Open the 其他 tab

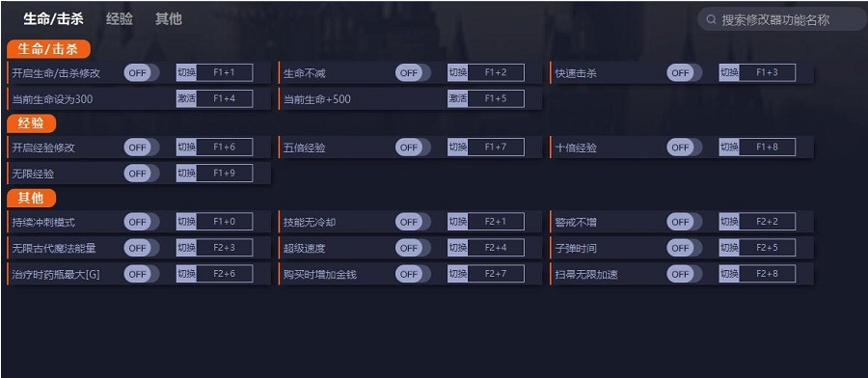168,19
